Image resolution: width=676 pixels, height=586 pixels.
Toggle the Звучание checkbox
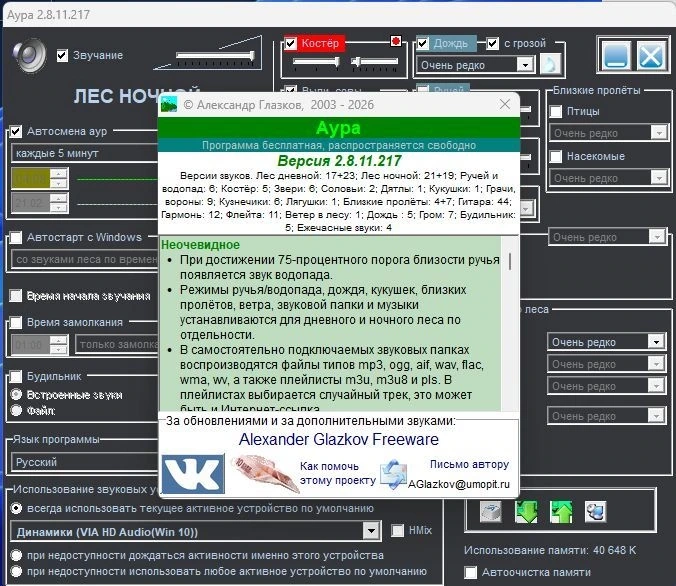[x=62, y=55]
